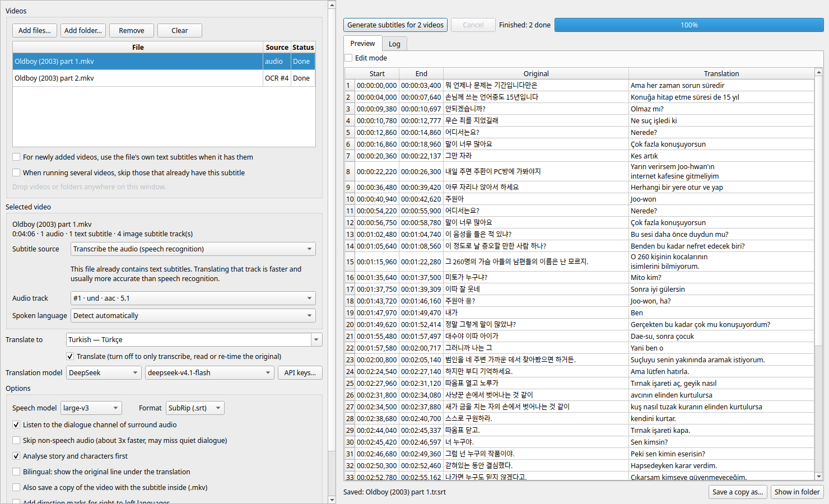The image size is (829, 504).
Task: Click translation 'Bu sesi daha önce duydun mu?'
Action: click(721, 235)
